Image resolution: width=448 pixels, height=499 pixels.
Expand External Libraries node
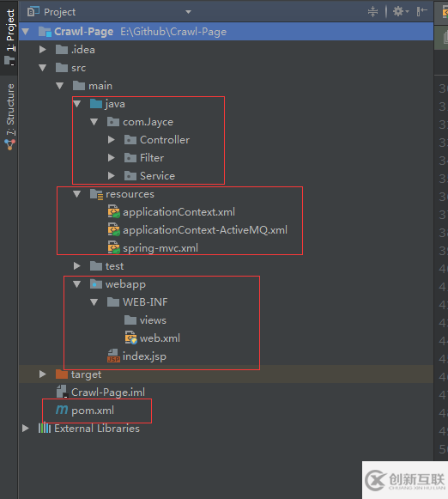pyautogui.click(x=26, y=429)
